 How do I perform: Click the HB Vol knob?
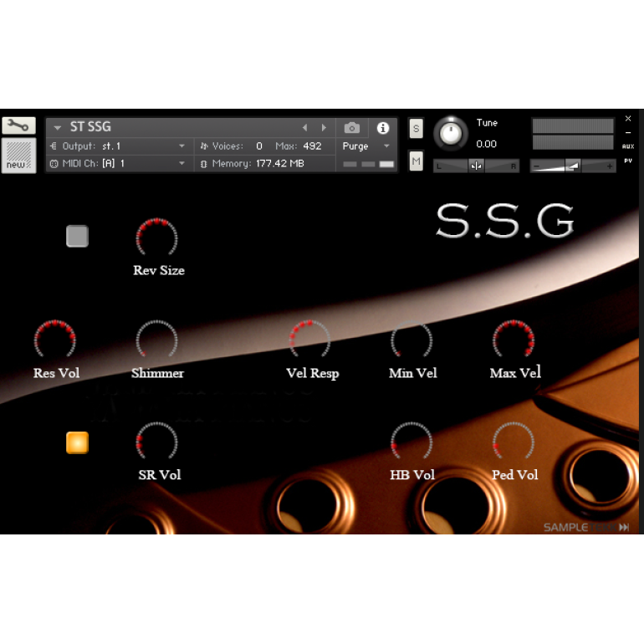click(x=411, y=442)
